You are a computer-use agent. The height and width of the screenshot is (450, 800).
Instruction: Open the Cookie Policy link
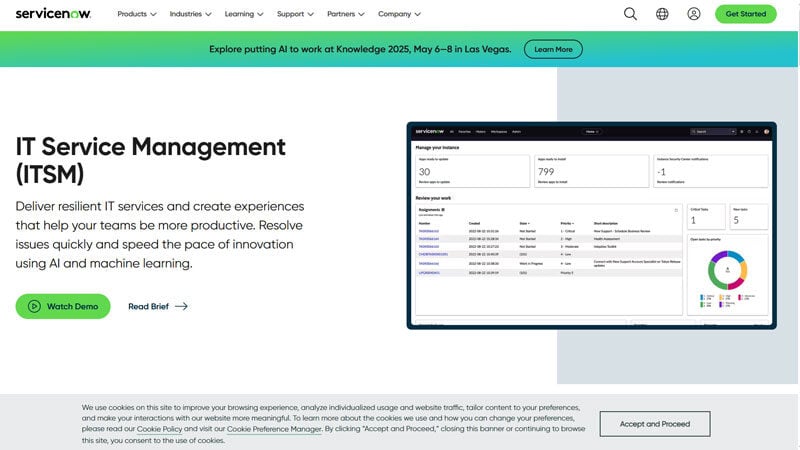[160, 429]
